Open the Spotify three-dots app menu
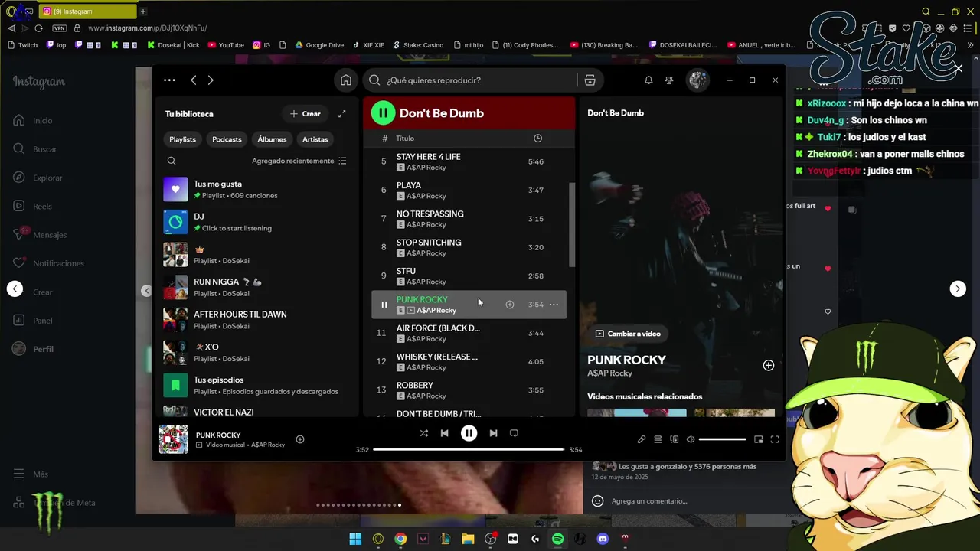980x551 pixels. click(169, 80)
